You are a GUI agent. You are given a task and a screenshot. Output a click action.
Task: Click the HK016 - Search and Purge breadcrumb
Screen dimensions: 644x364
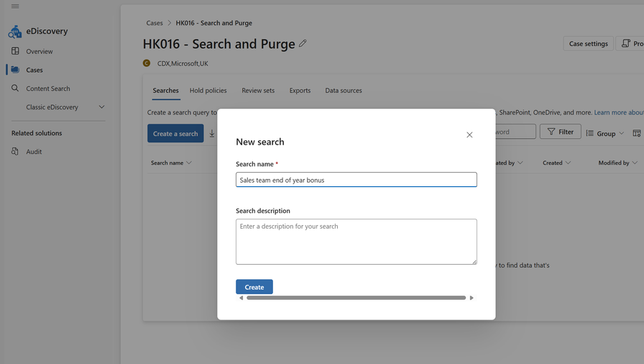(x=214, y=23)
